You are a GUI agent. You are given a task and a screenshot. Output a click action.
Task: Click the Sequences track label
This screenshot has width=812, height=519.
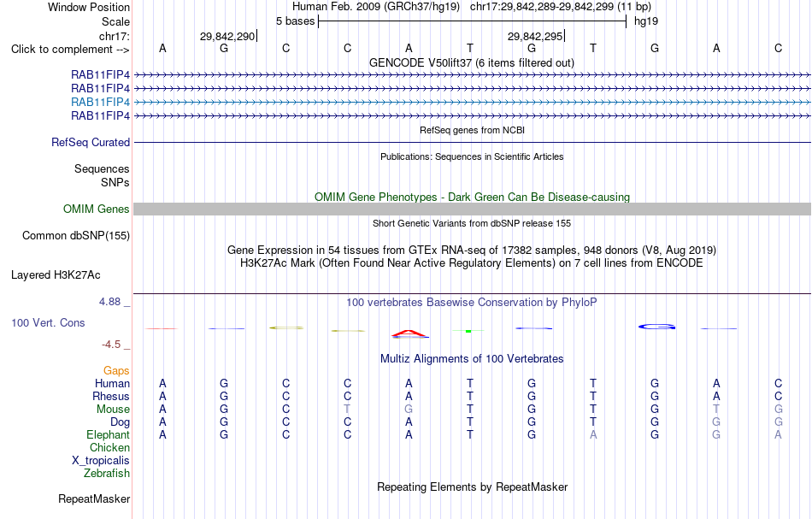102,168
